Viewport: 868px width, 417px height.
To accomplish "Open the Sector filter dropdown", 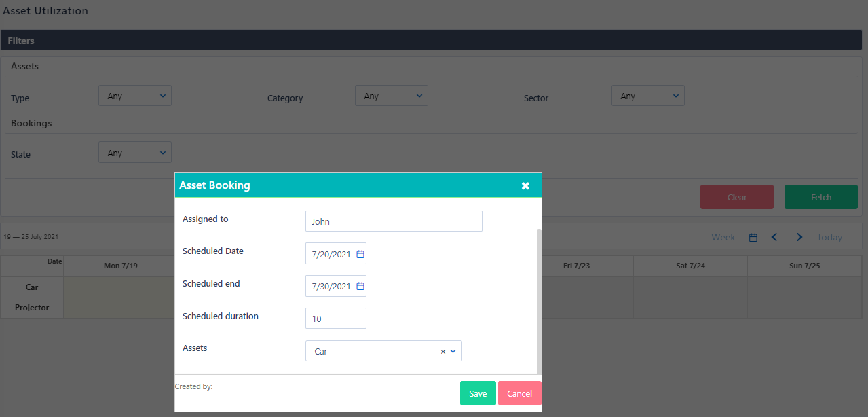I will click(x=647, y=96).
